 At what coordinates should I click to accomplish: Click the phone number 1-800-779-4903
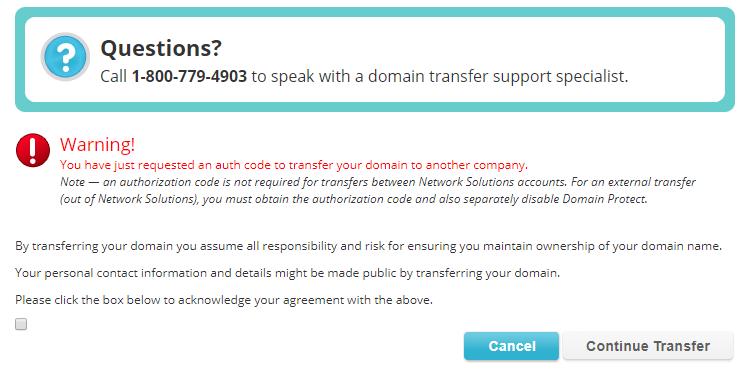[189, 76]
